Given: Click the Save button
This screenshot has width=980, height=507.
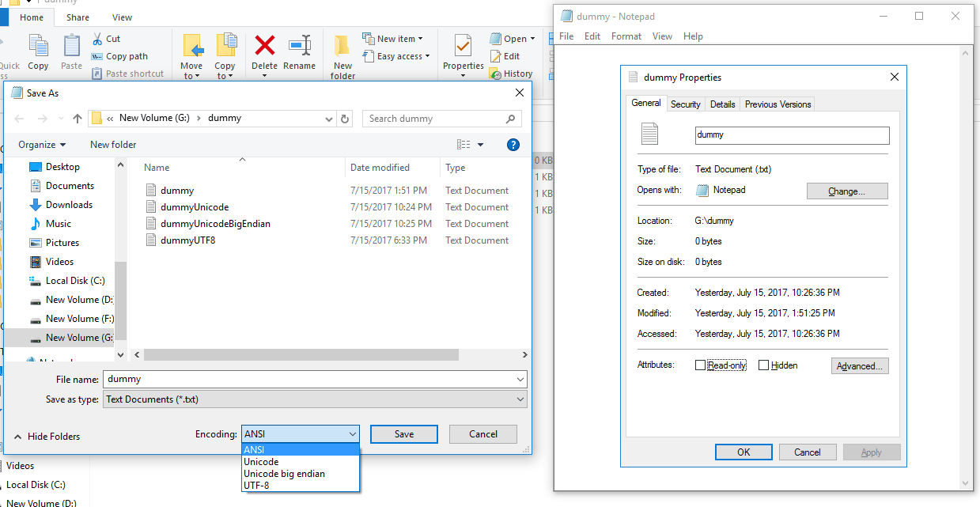Looking at the screenshot, I should (404, 434).
